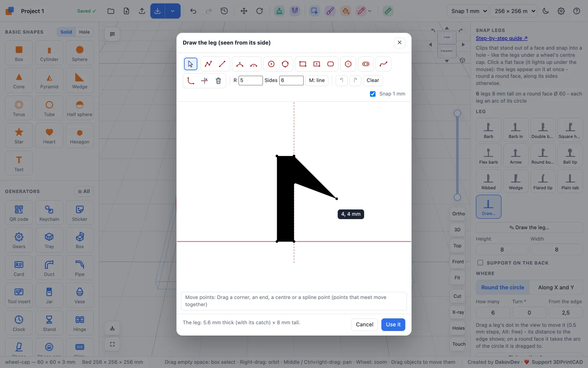Open the Snap 1 mm dropdown

pyautogui.click(x=468, y=11)
